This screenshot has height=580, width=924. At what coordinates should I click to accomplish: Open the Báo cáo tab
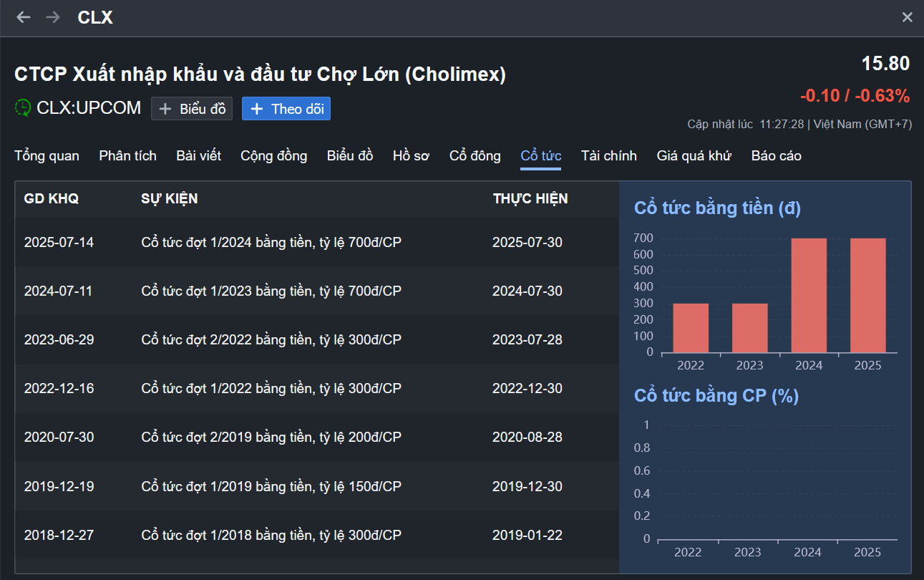pyautogui.click(x=777, y=156)
